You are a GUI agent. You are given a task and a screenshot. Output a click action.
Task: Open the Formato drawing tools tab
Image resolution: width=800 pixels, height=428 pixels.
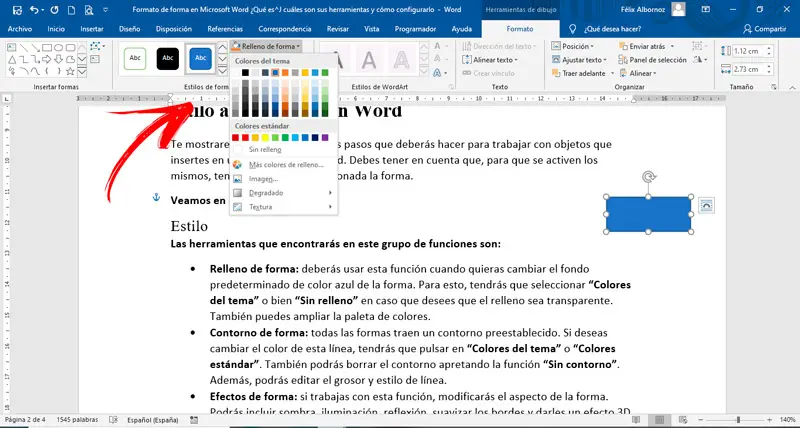[x=519, y=29]
